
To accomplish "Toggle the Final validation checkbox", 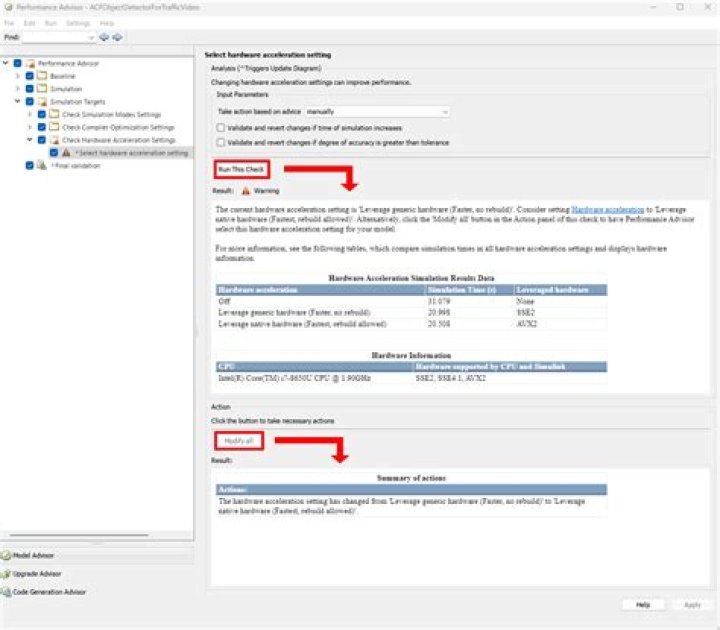I will (30, 165).
